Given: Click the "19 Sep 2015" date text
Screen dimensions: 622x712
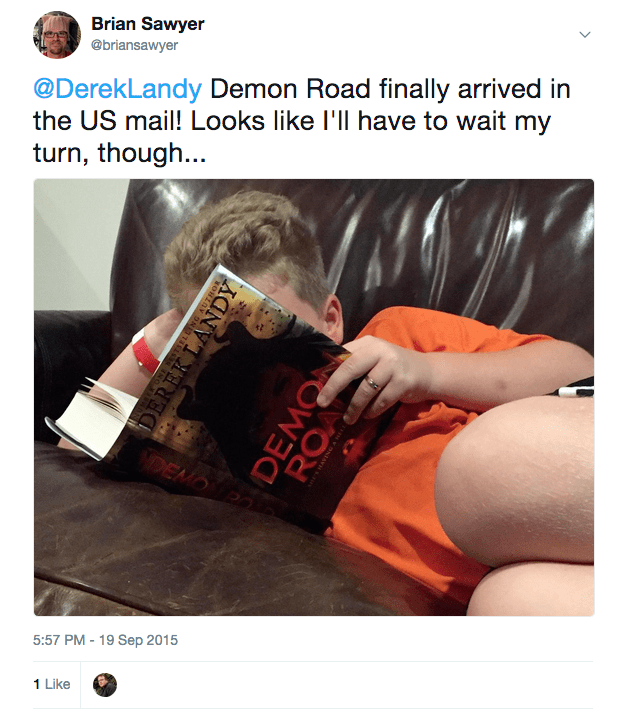Looking at the screenshot, I should point(138,640).
